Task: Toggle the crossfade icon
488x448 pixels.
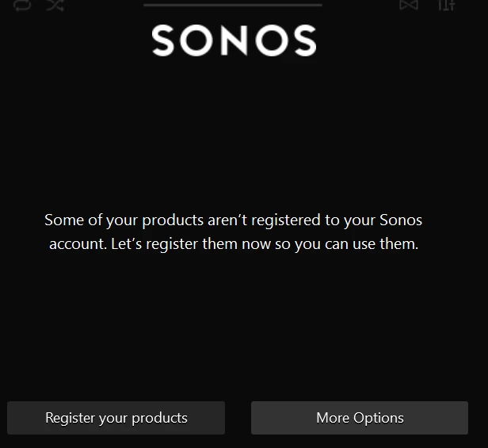Action: [408, 5]
